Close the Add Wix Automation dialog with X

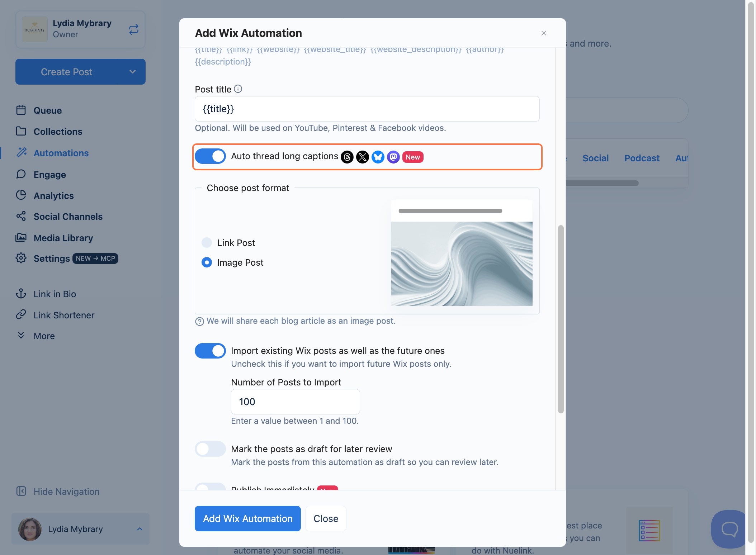click(x=544, y=33)
